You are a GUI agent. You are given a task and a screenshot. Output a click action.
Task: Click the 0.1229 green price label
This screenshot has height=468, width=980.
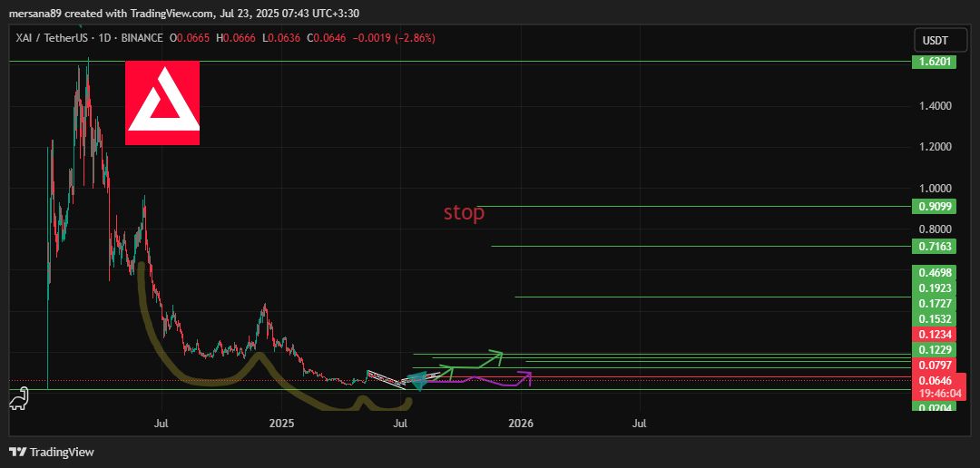pyautogui.click(x=935, y=349)
